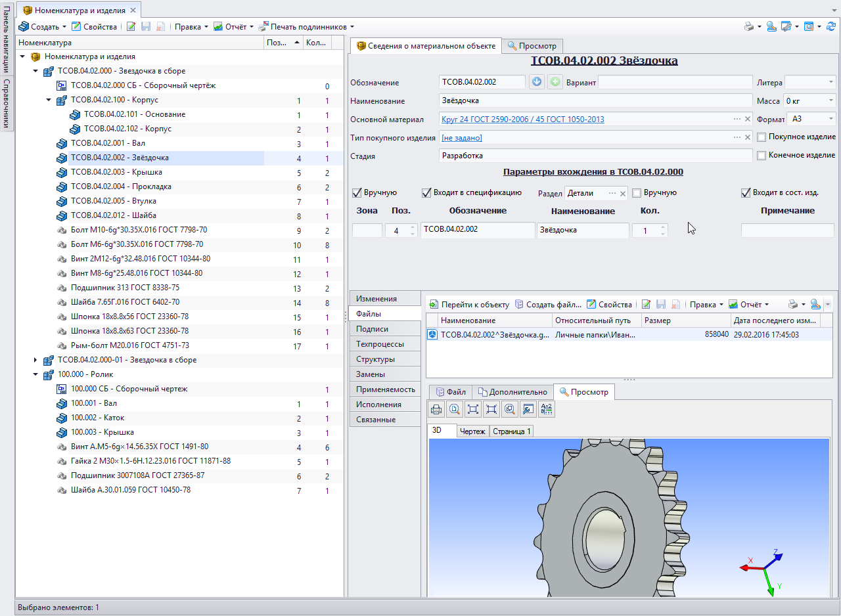Switch to the Чертеж preview tab
This screenshot has height=616, width=841.
tap(472, 431)
